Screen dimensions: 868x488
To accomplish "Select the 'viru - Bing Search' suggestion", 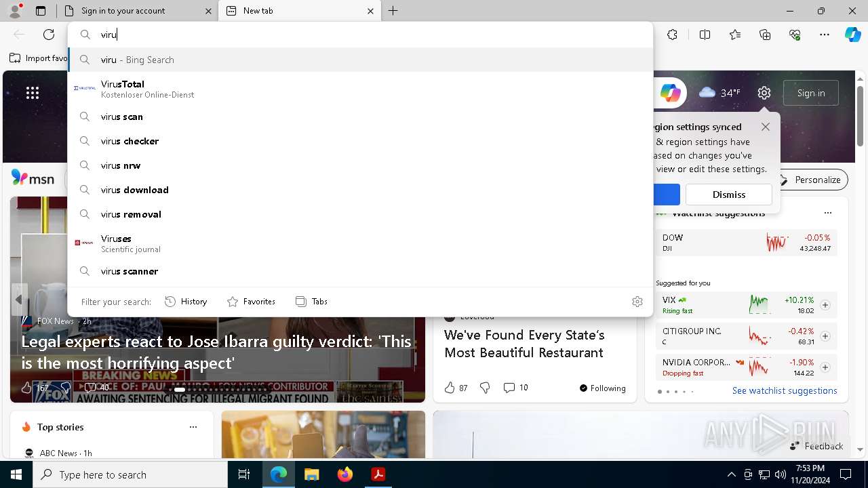I will [x=360, y=60].
